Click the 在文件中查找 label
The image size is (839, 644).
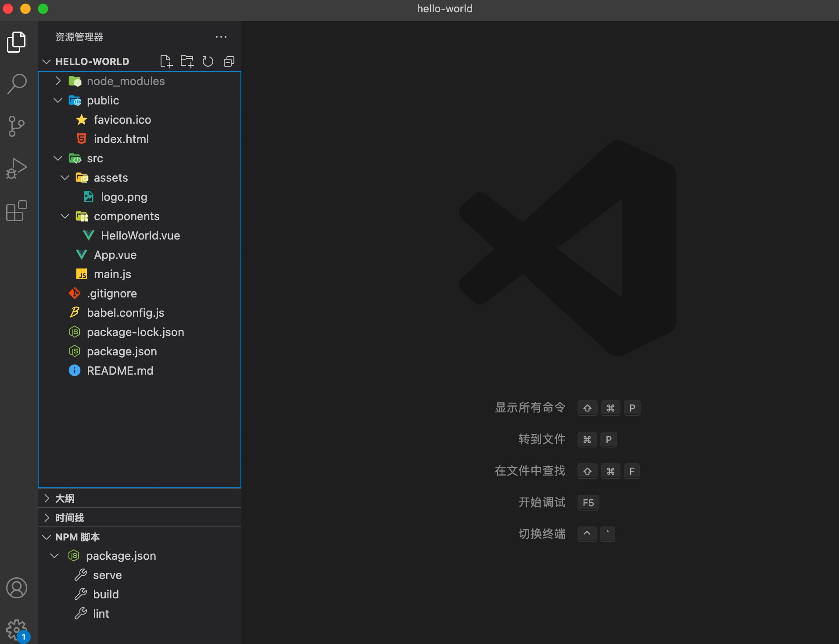[530, 471]
